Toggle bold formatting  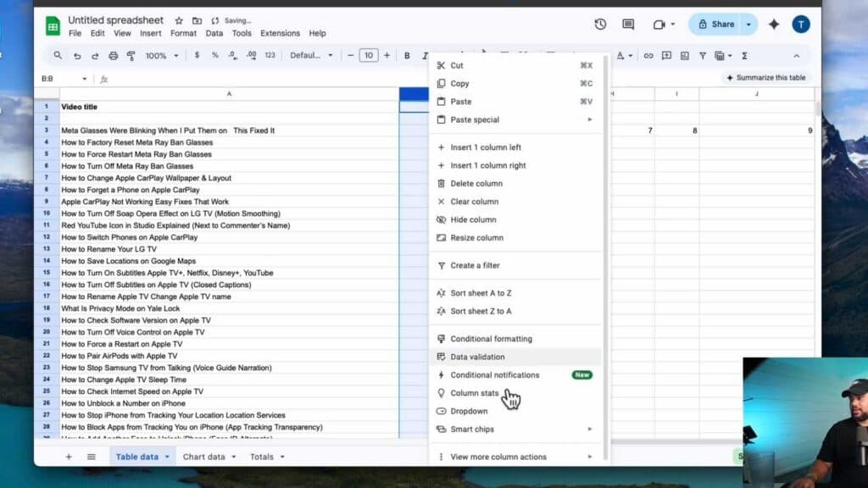click(407, 55)
